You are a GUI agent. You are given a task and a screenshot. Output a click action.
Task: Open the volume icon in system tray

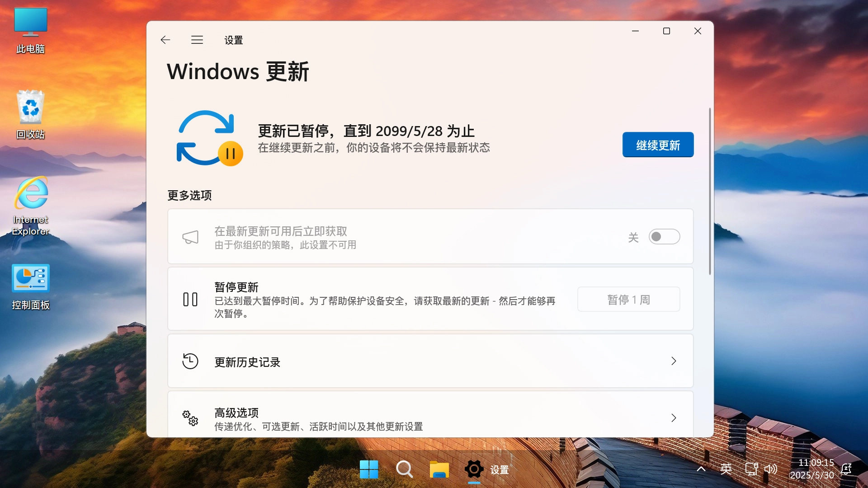[x=771, y=469]
